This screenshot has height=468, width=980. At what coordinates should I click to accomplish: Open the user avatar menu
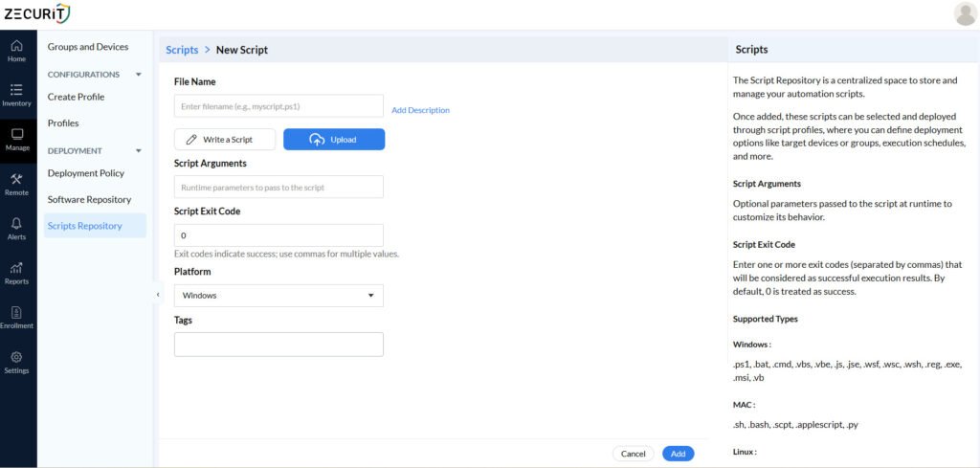pos(966,13)
